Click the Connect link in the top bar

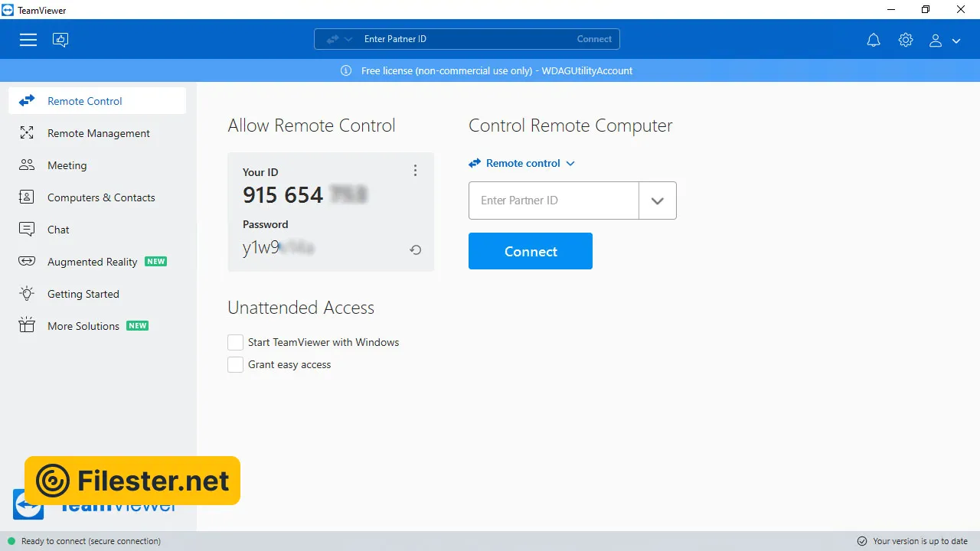pos(594,39)
